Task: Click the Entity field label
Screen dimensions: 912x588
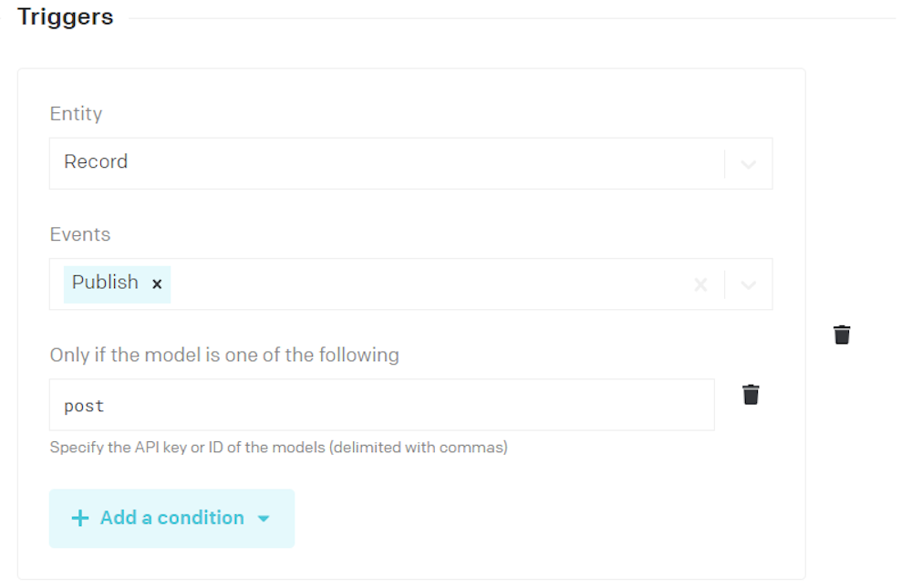Action: [x=77, y=114]
